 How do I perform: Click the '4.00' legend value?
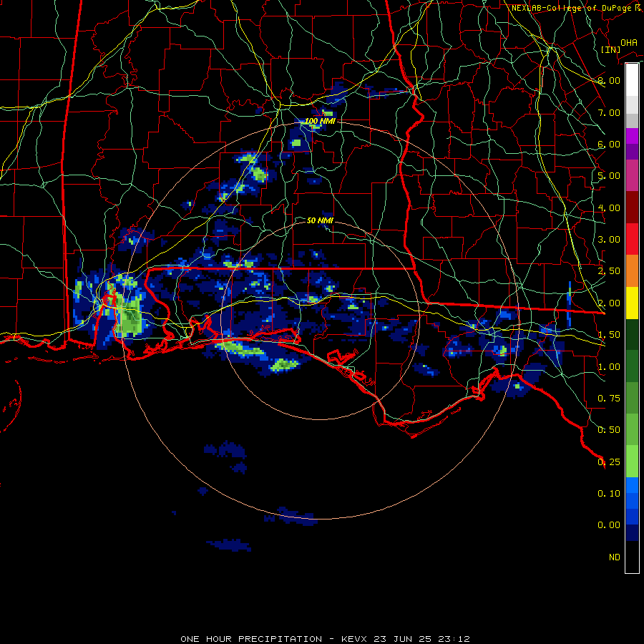coord(609,208)
